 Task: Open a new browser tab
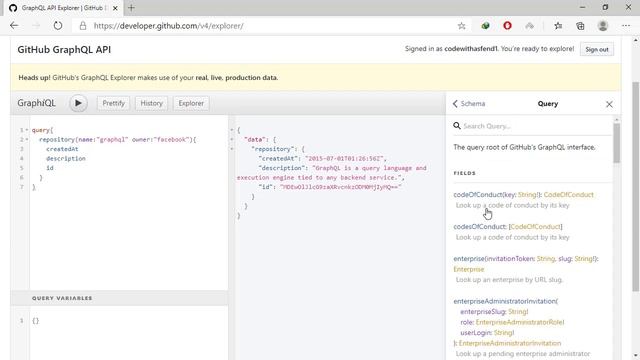pyautogui.click(x=131, y=8)
